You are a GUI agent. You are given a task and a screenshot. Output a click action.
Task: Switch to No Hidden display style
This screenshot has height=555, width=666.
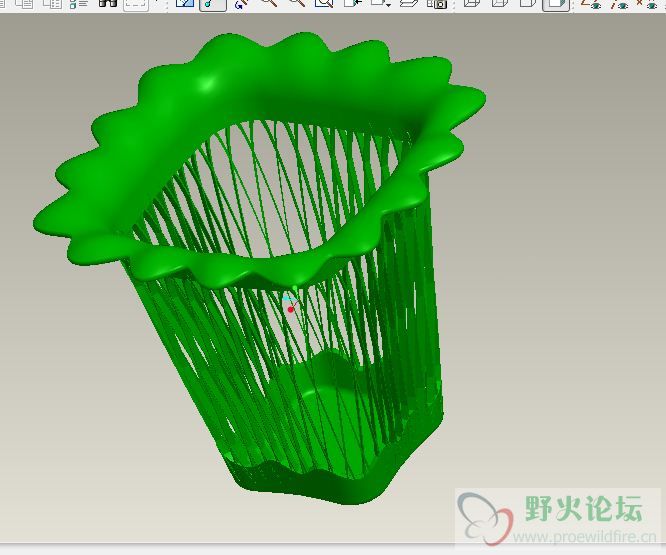(528, 3)
